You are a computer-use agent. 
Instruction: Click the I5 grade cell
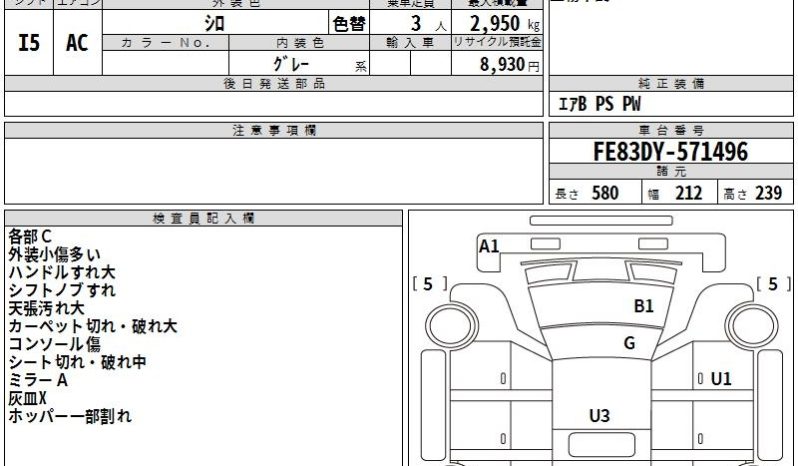click(29, 44)
